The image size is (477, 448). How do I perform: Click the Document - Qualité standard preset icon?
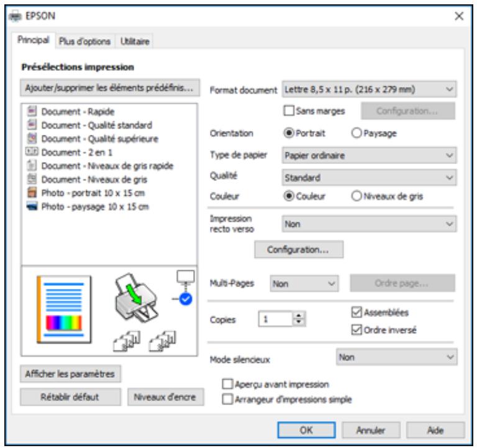tap(32, 124)
